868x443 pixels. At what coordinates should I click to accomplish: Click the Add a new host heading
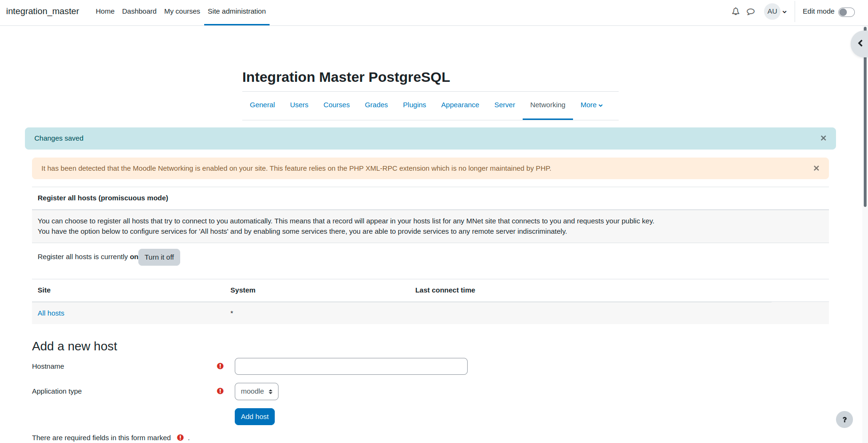[x=74, y=346]
